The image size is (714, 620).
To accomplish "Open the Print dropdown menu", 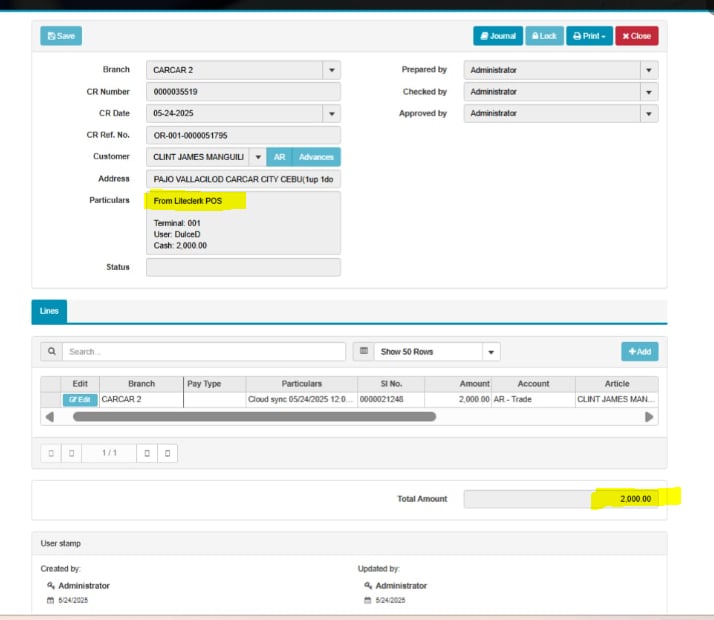I will tap(588, 36).
